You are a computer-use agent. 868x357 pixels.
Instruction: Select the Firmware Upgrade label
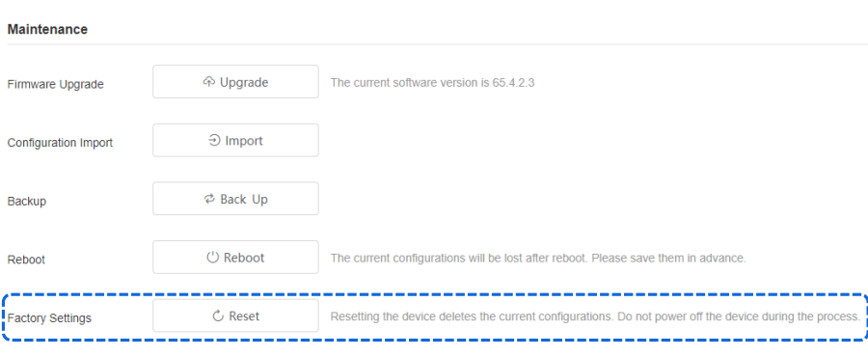click(x=55, y=85)
